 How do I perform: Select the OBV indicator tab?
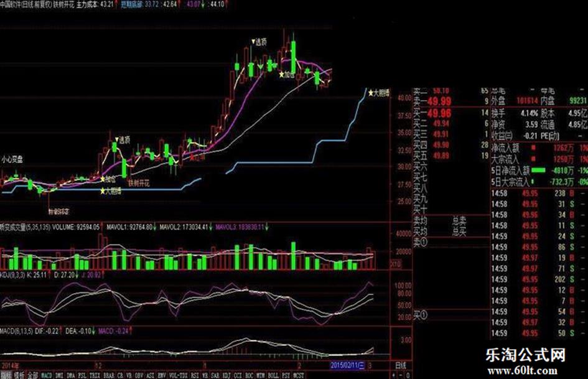point(139,375)
